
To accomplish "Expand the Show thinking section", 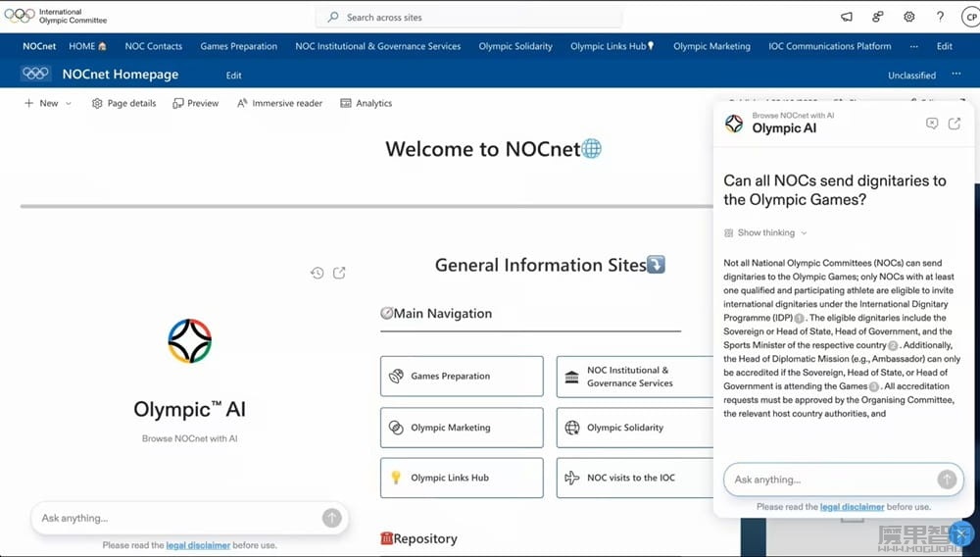I will [x=765, y=233].
